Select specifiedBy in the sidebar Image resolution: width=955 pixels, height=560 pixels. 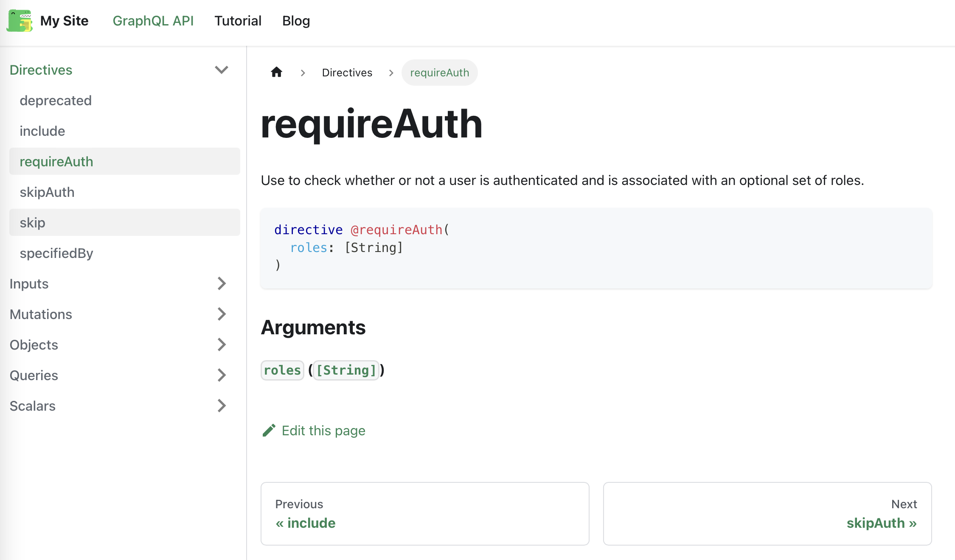click(x=56, y=253)
